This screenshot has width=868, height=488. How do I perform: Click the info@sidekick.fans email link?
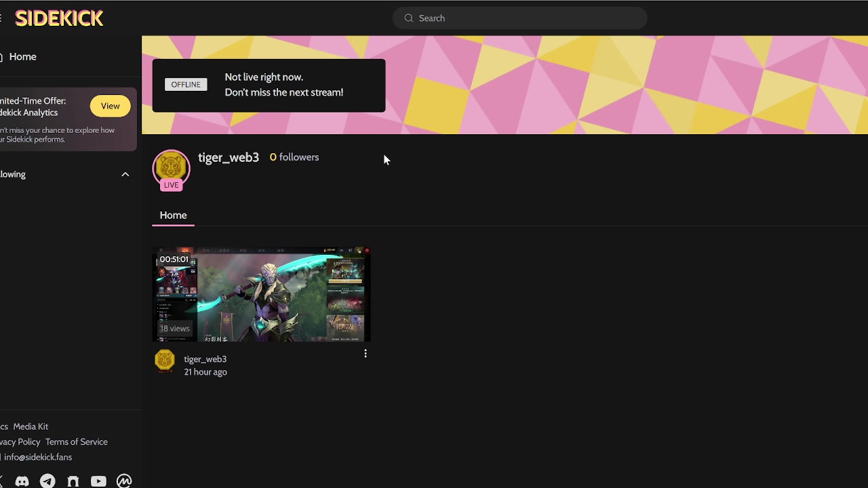38,457
